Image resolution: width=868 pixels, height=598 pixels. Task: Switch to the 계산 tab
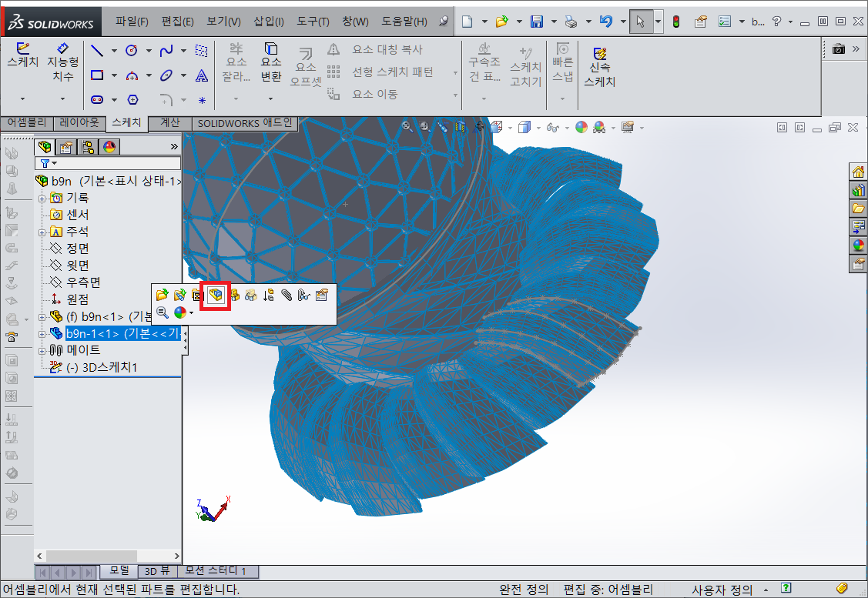[x=169, y=122]
